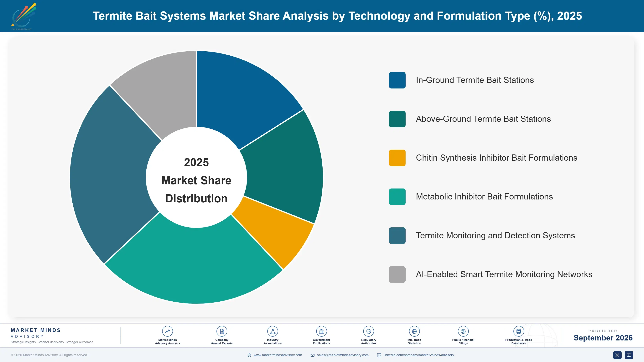Viewport: 644px width, 362px height.
Task: Click the Market Minds Advisory logo in header
Action: tap(23, 16)
